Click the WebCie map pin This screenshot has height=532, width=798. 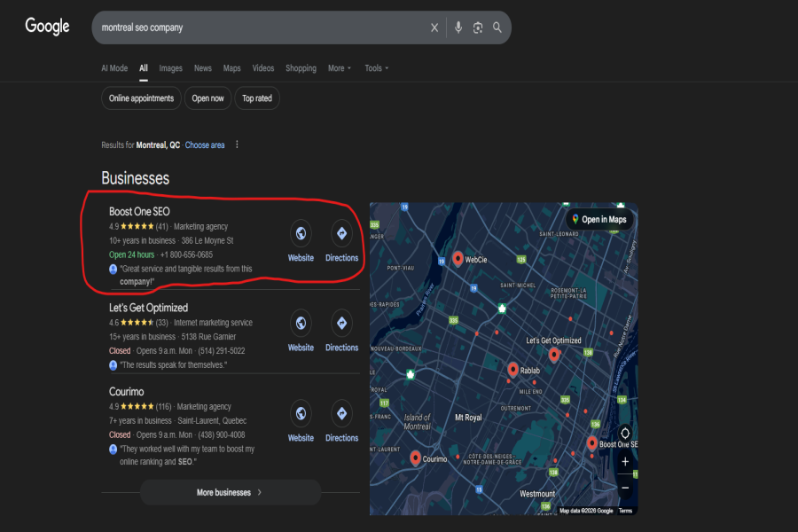click(x=458, y=259)
